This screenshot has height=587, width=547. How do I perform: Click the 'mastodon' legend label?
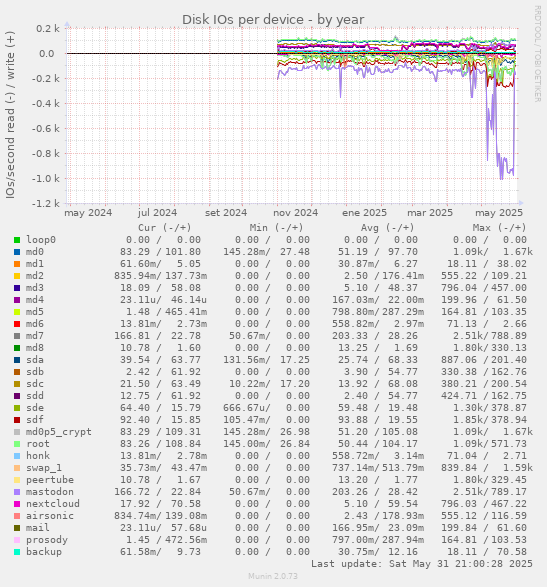coord(50,492)
